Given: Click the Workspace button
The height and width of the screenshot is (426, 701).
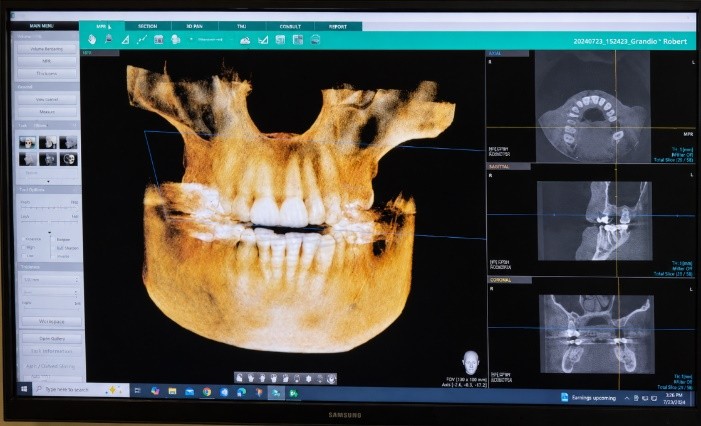Looking at the screenshot, I should pos(51,321).
